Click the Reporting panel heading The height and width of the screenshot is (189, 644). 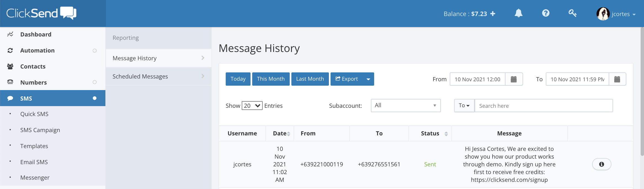point(126,38)
